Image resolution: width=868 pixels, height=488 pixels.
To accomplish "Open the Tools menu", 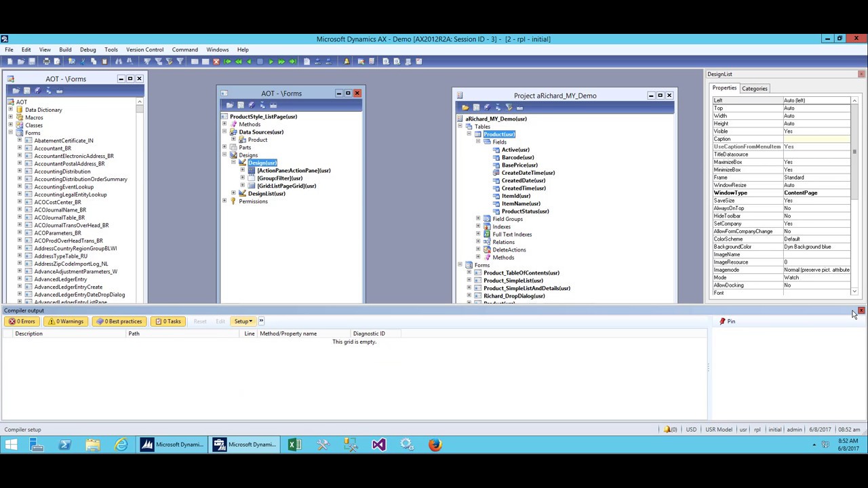I will (x=111, y=49).
